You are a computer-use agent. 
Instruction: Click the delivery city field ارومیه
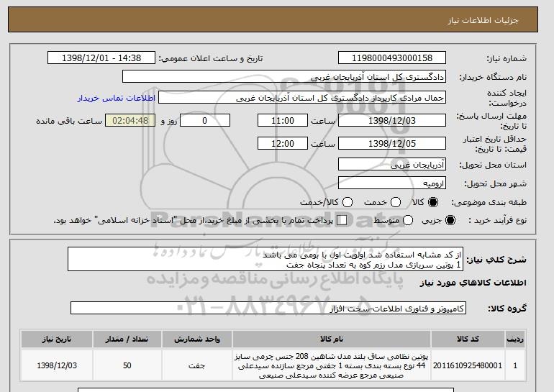392,183
